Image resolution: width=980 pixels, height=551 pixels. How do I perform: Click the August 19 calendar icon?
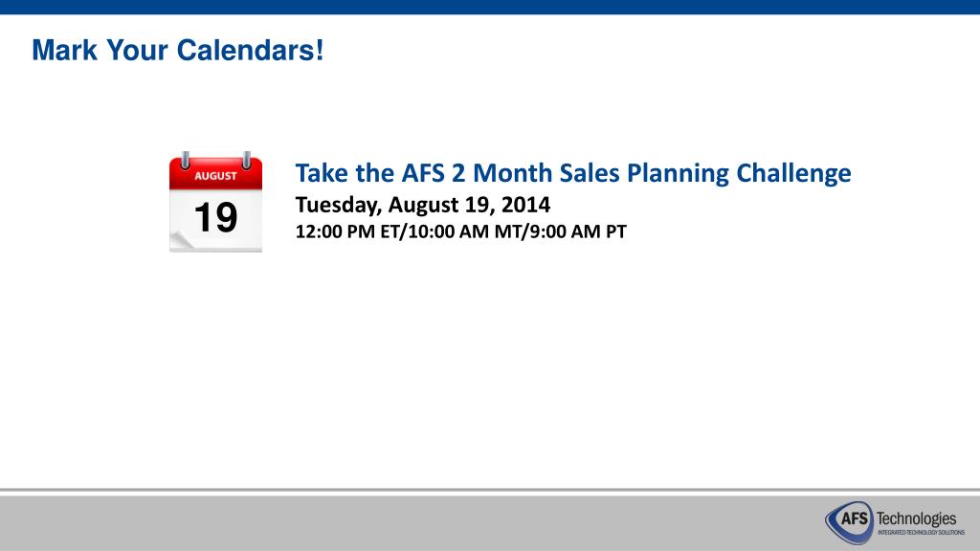tap(215, 201)
